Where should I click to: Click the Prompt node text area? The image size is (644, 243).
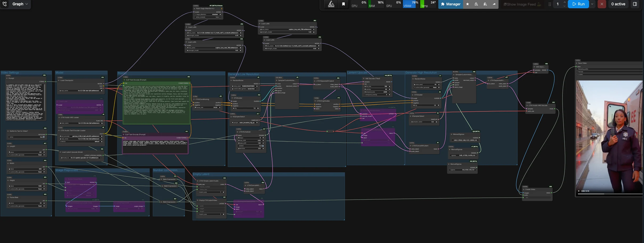pyautogui.click(x=26, y=102)
